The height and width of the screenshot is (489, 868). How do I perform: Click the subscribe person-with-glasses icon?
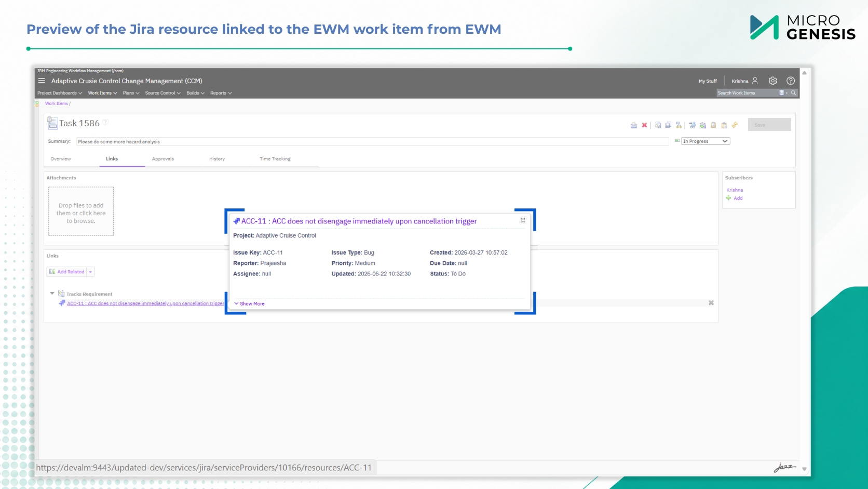693,125
